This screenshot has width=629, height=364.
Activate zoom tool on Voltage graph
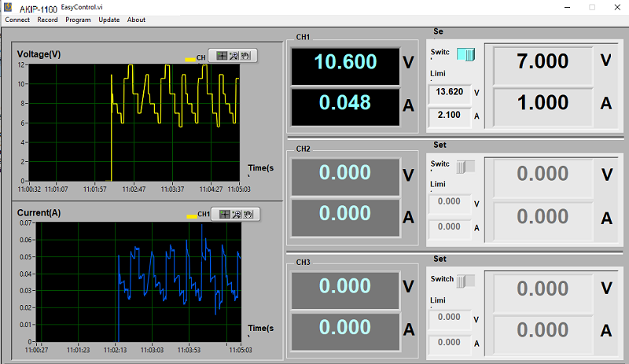(234, 56)
